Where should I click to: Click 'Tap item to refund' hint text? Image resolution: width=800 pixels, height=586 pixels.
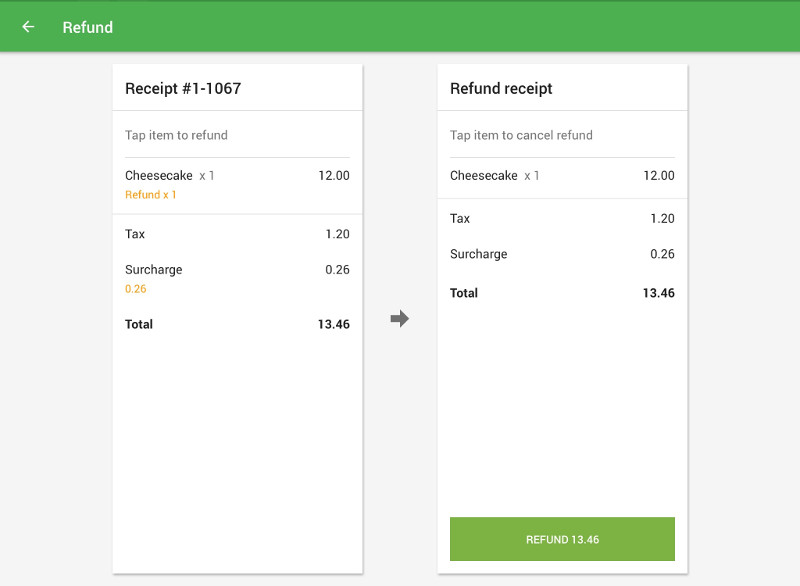coord(176,135)
